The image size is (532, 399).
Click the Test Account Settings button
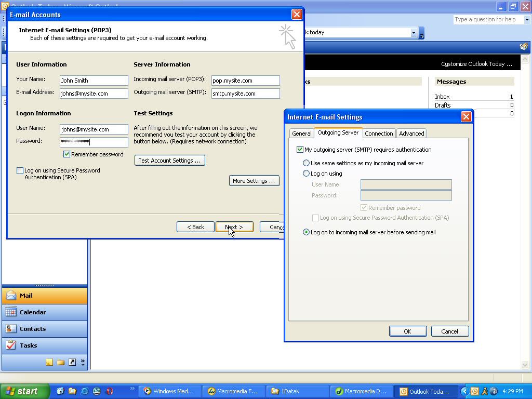coord(169,161)
